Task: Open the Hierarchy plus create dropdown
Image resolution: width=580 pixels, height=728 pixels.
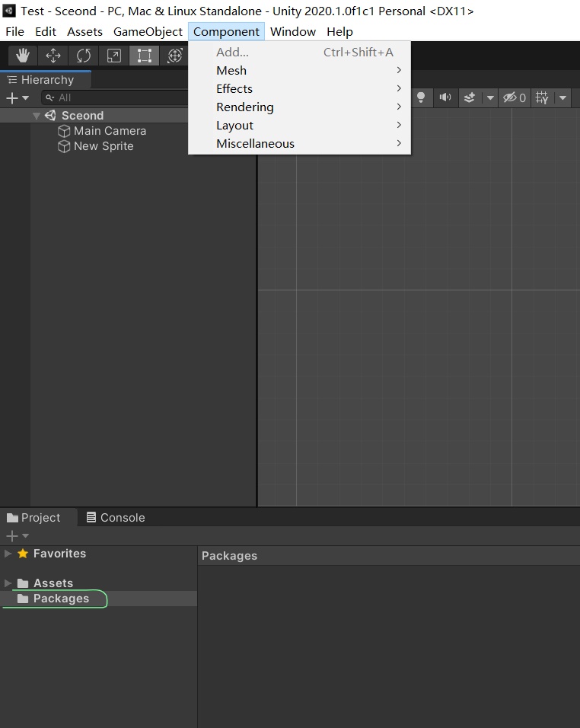Action: click(17, 97)
